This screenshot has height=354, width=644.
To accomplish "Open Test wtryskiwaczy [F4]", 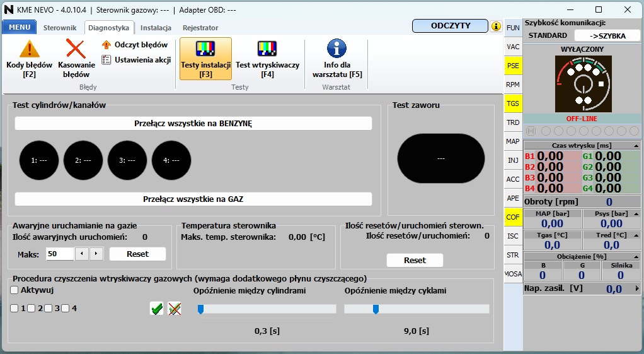I will [267, 59].
